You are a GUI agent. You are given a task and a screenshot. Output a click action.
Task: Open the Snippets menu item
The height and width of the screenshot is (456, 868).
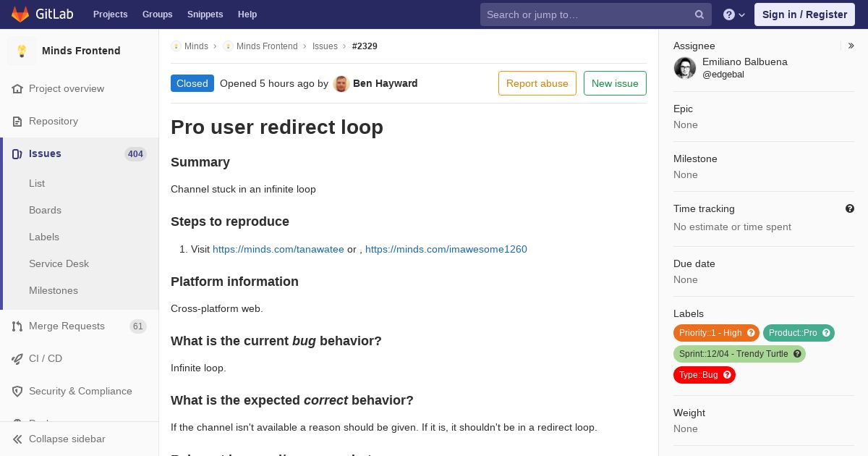coord(205,14)
